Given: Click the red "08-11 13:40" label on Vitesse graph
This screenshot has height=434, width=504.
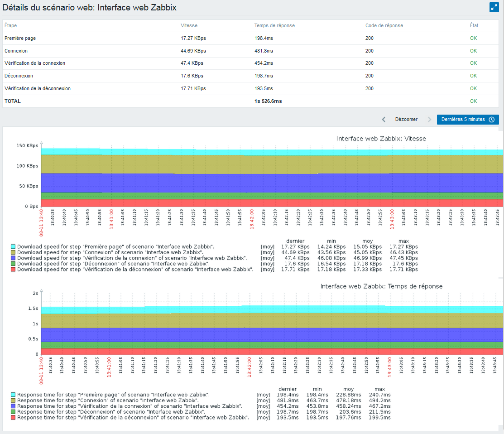Looking at the screenshot, I should click(42, 223).
